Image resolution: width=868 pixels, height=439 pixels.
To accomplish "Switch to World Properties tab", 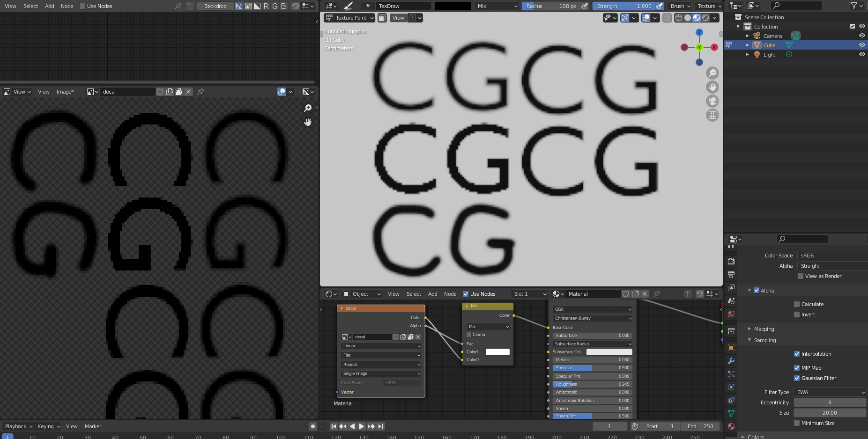I will tap(732, 315).
